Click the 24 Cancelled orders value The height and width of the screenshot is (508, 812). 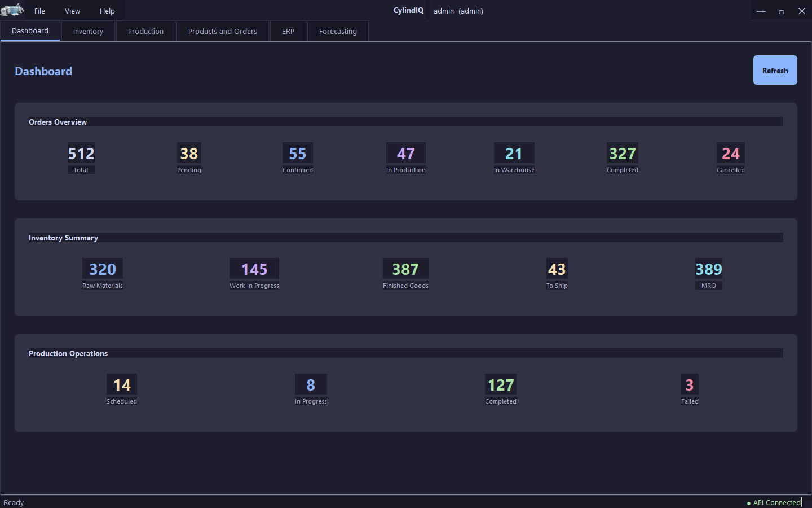(x=731, y=154)
